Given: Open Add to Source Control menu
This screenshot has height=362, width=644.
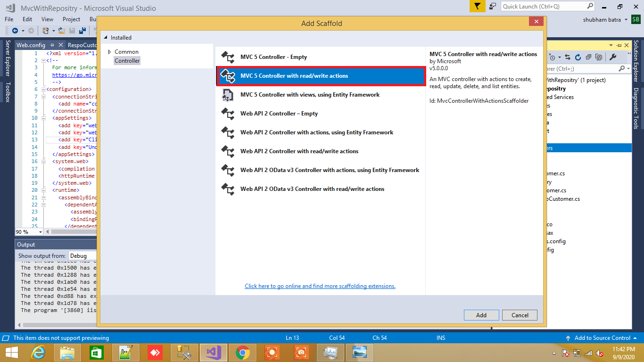Looking at the screenshot, I should 602,338.
